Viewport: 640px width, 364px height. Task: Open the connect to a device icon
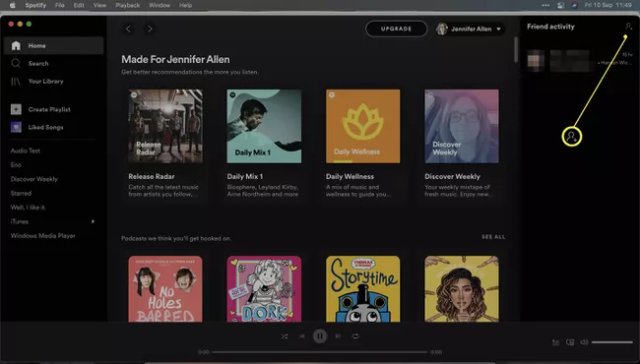570,342
